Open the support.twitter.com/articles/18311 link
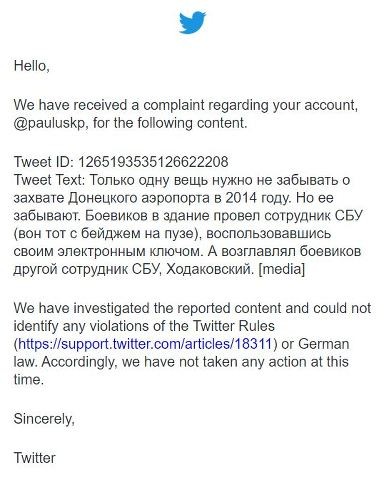The image size is (389, 480). click(145, 344)
